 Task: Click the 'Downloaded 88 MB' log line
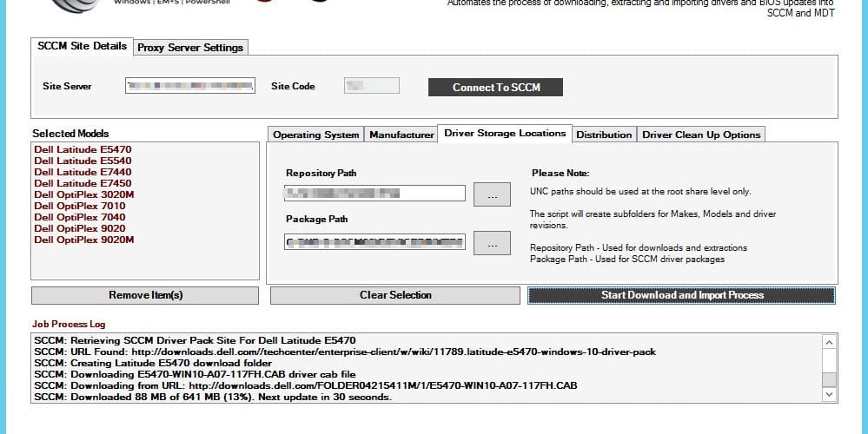(x=213, y=397)
